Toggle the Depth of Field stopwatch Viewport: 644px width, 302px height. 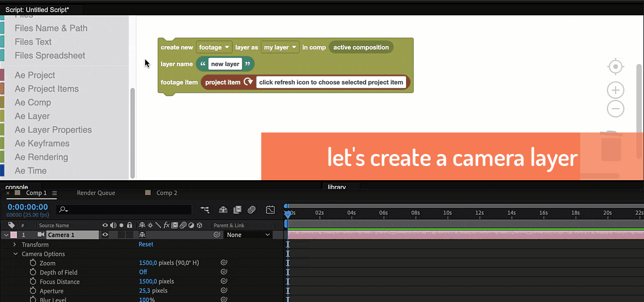33,272
